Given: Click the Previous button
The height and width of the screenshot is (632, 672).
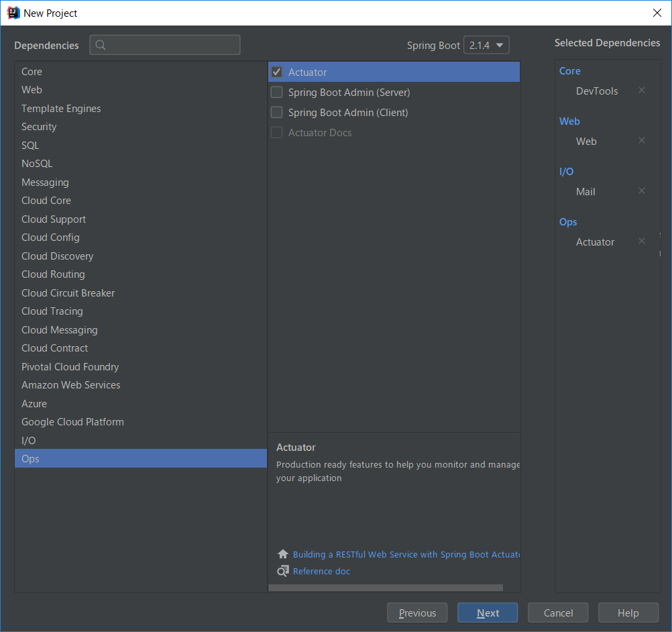Looking at the screenshot, I should click(x=417, y=613).
